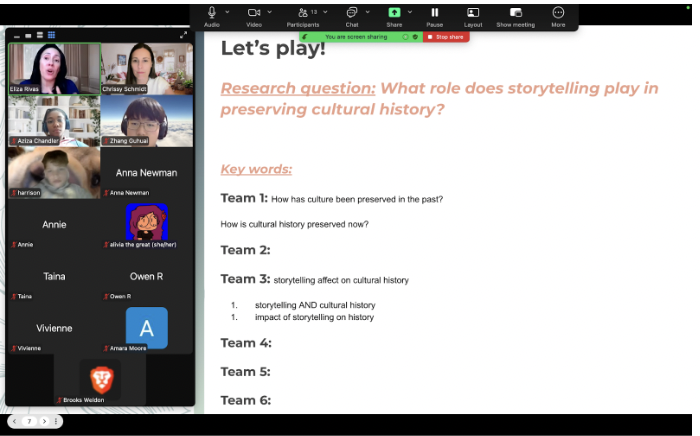This screenshot has height=436, width=700.
Task: Click the circle icon beside the shield
Action: pos(405,37)
